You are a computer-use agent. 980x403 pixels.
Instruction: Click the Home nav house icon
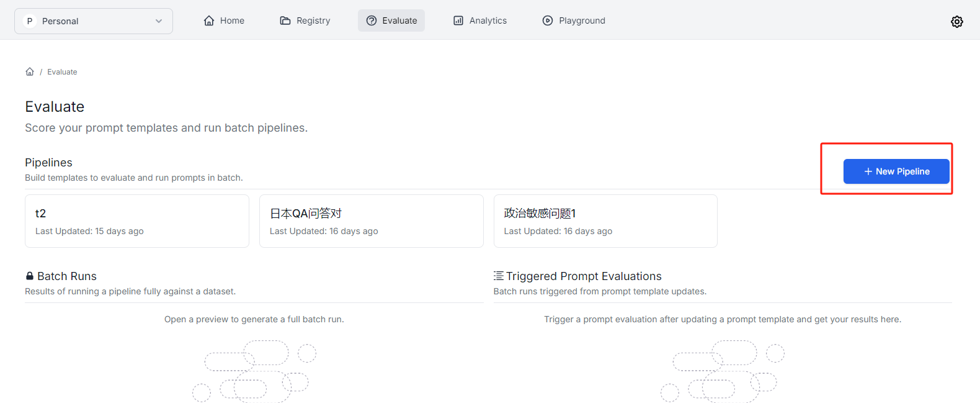(209, 20)
